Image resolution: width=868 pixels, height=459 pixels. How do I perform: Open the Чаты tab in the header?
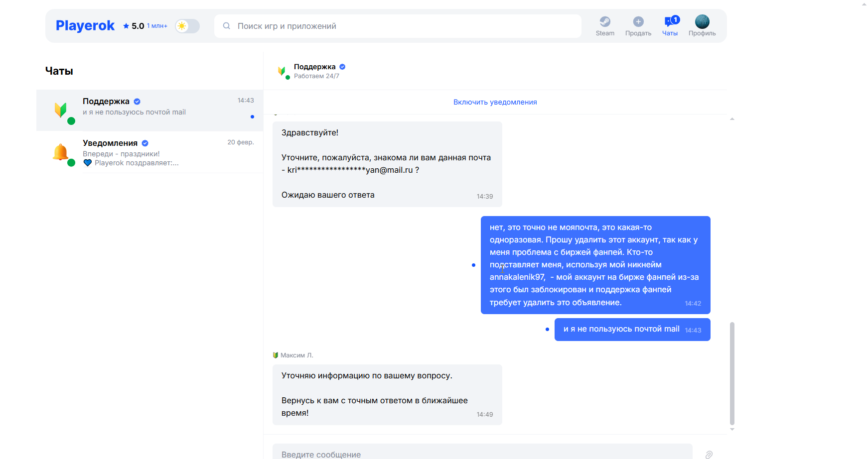670,26
